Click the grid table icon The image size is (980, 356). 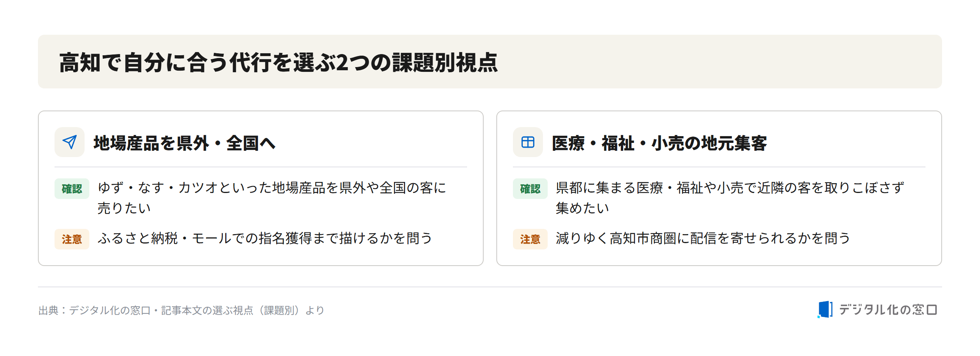coord(528,142)
